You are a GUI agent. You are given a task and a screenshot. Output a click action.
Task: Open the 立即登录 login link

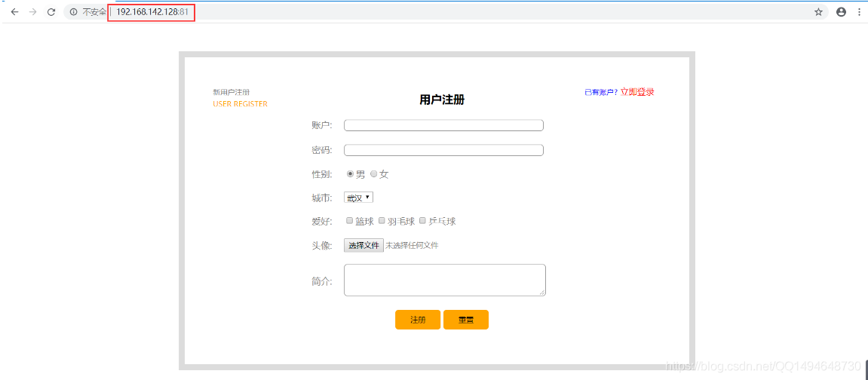[x=637, y=93]
